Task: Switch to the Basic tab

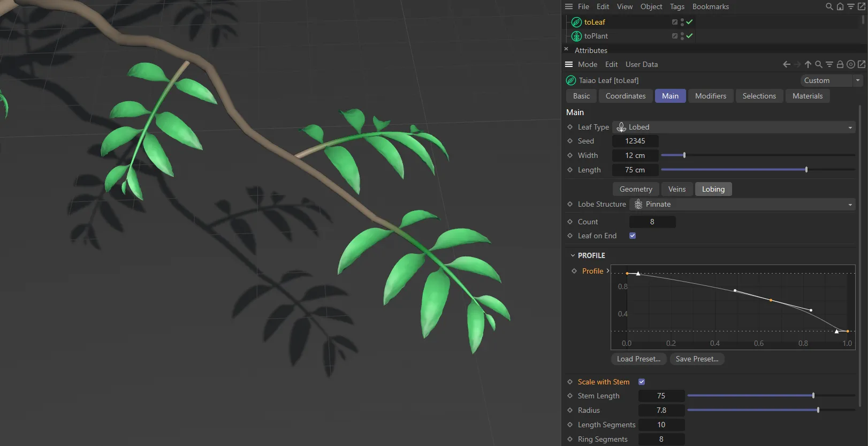Action: pos(581,96)
